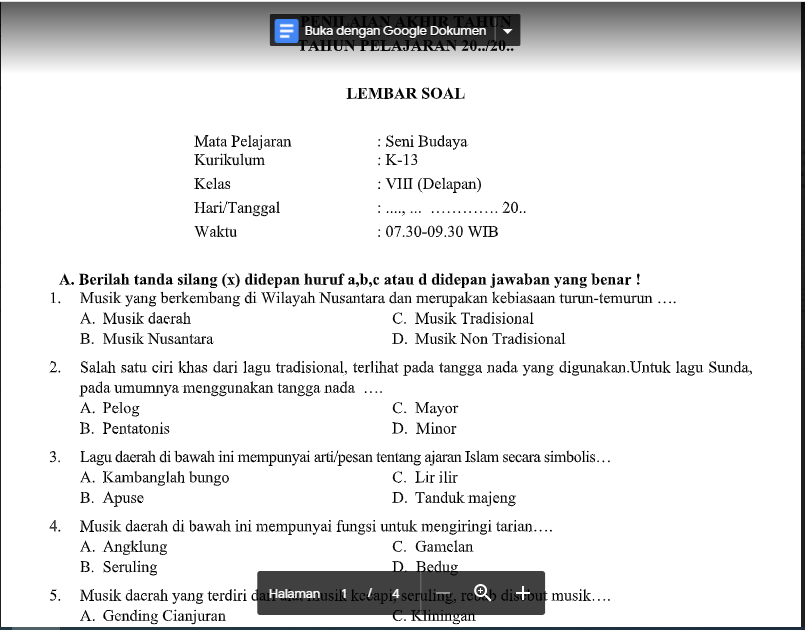Viewport: 805px width, 630px height.
Task: Click the magnifier fit-zoom icon
Action: point(482,593)
